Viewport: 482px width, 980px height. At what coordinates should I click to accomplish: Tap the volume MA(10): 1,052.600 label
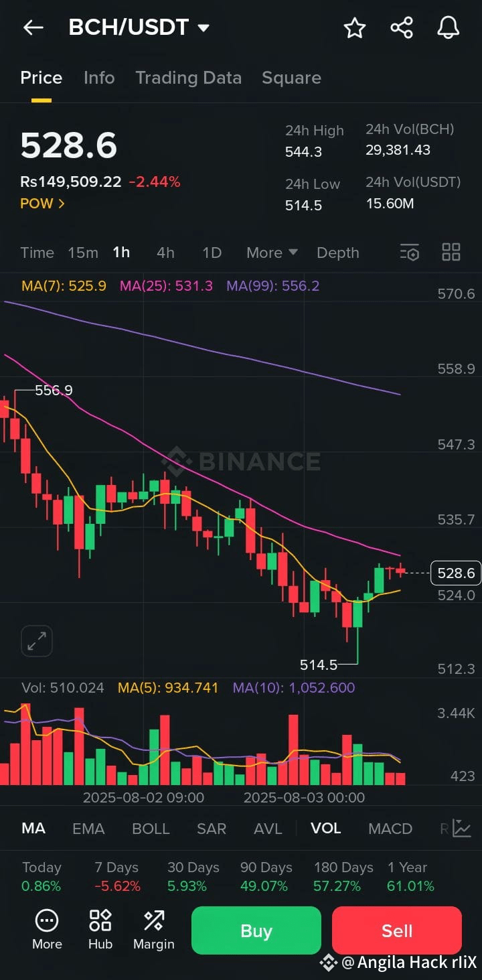(x=294, y=687)
